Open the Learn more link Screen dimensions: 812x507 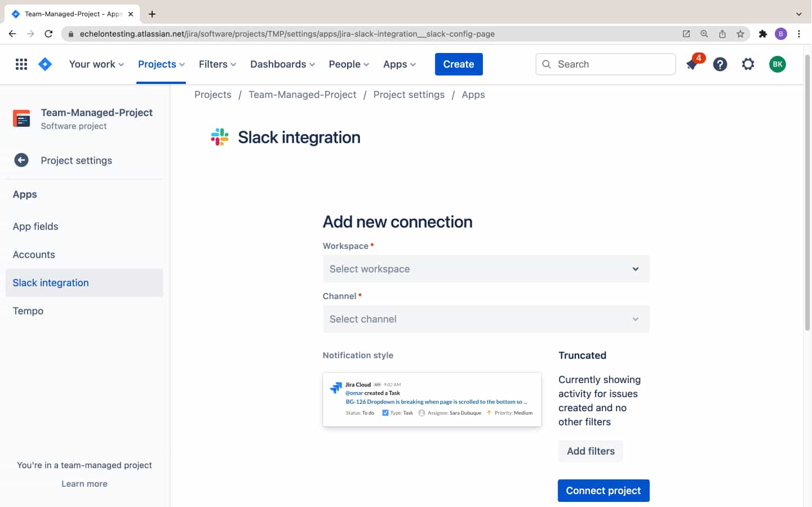click(x=84, y=483)
